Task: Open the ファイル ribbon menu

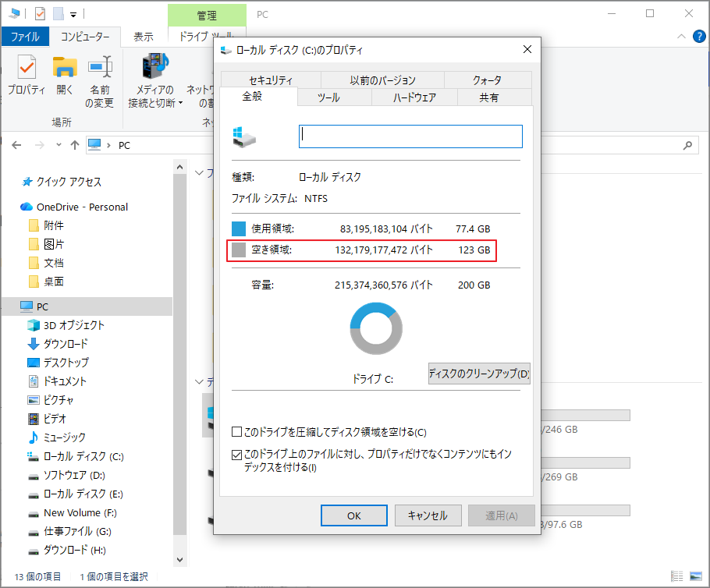Action: pyautogui.click(x=25, y=37)
